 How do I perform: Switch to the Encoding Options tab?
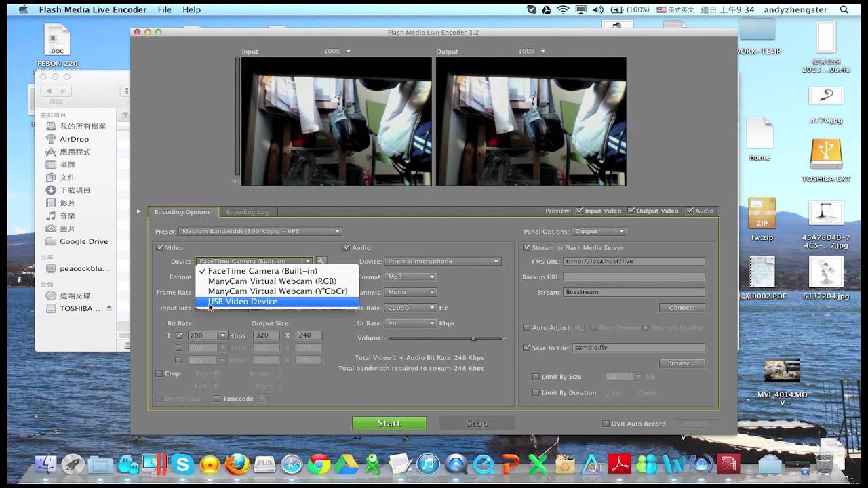(182, 212)
